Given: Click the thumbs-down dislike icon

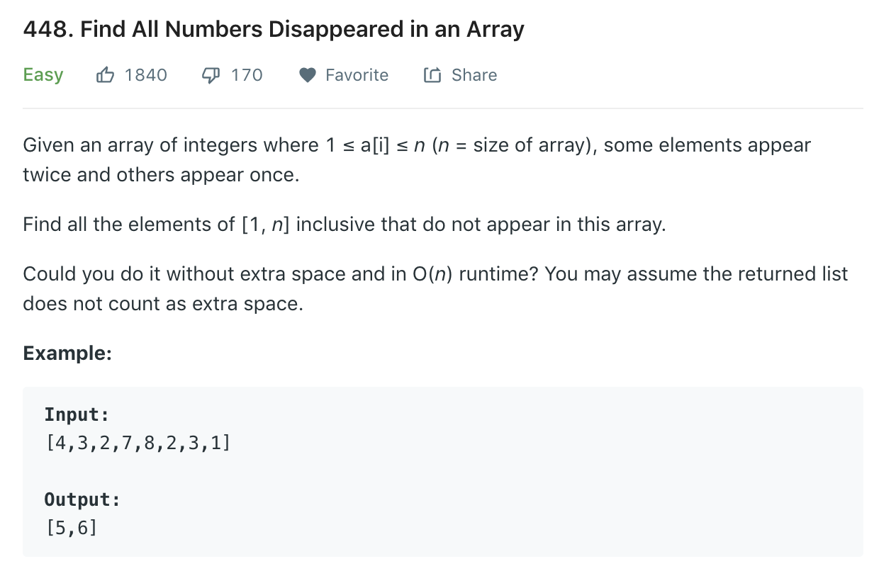Looking at the screenshot, I should pyautogui.click(x=211, y=75).
